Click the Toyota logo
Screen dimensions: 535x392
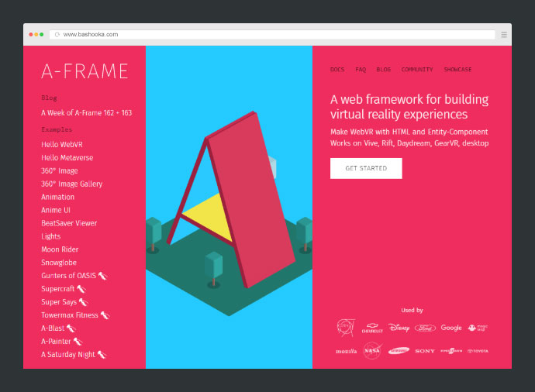coord(478,351)
